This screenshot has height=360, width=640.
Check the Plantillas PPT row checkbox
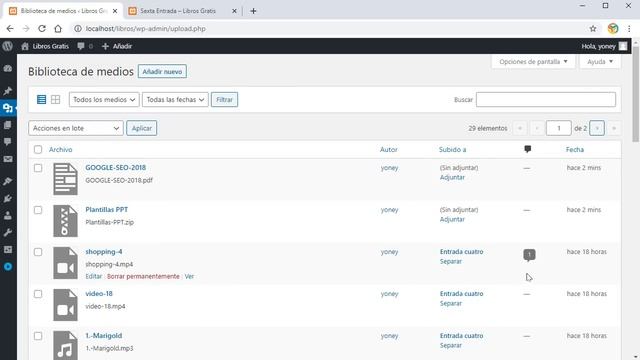click(x=38, y=210)
